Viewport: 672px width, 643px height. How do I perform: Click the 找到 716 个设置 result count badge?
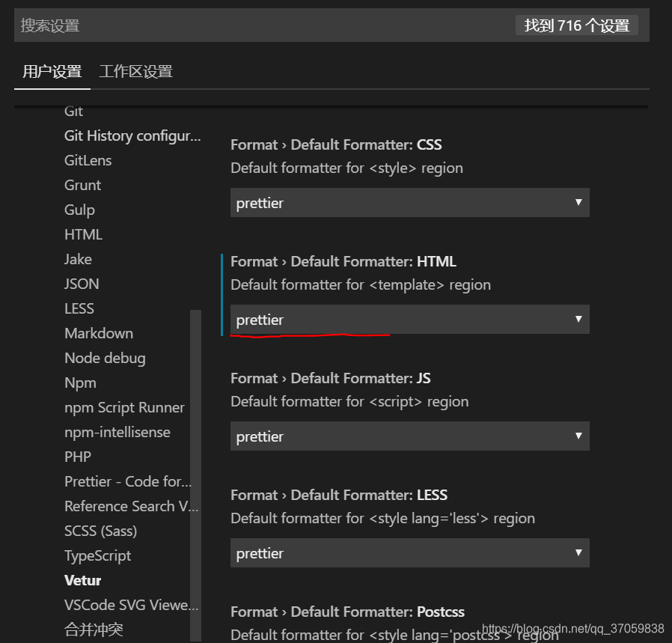[x=577, y=25]
